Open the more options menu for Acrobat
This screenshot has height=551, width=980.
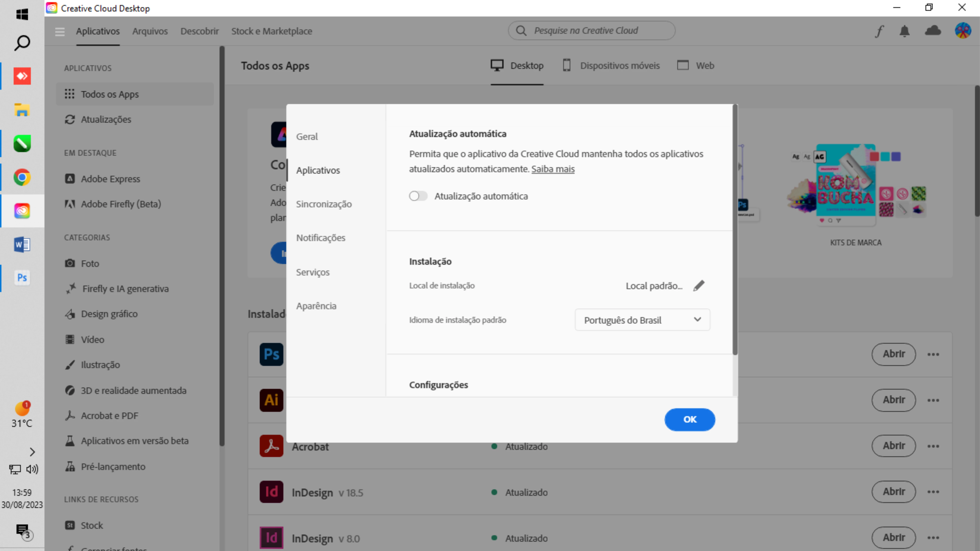pos(933,446)
